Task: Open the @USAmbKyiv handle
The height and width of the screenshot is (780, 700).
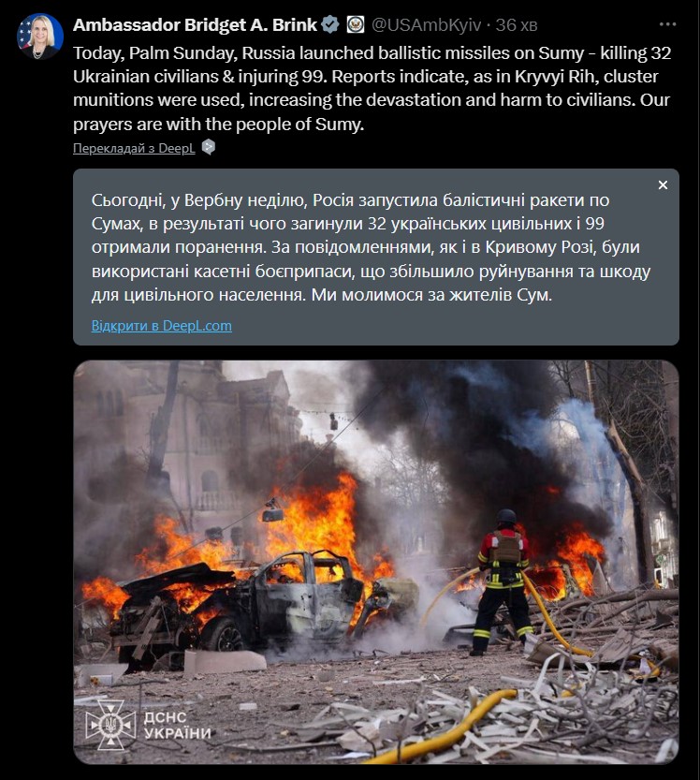Action: [426, 25]
